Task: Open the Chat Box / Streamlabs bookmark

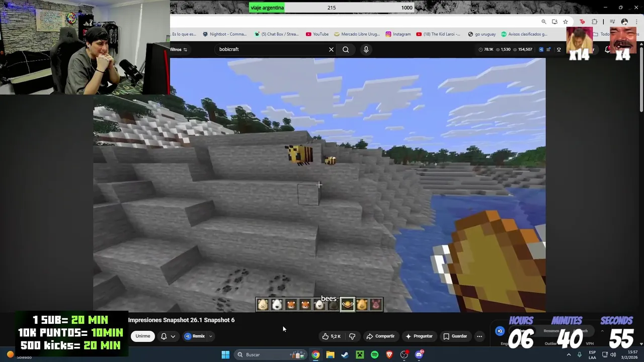Action: (x=277, y=34)
